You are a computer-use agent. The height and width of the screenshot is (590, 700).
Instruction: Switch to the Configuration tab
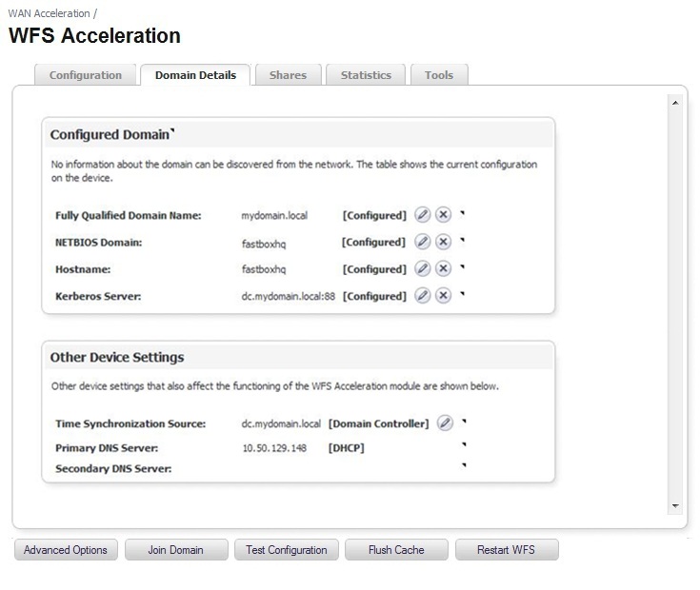point(86,75)
